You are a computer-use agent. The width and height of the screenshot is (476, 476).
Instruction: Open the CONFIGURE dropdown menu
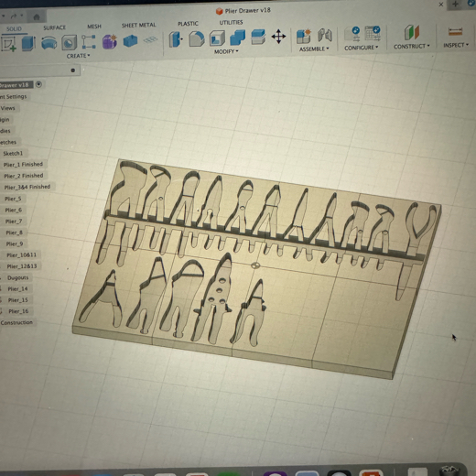click(362, 48)
